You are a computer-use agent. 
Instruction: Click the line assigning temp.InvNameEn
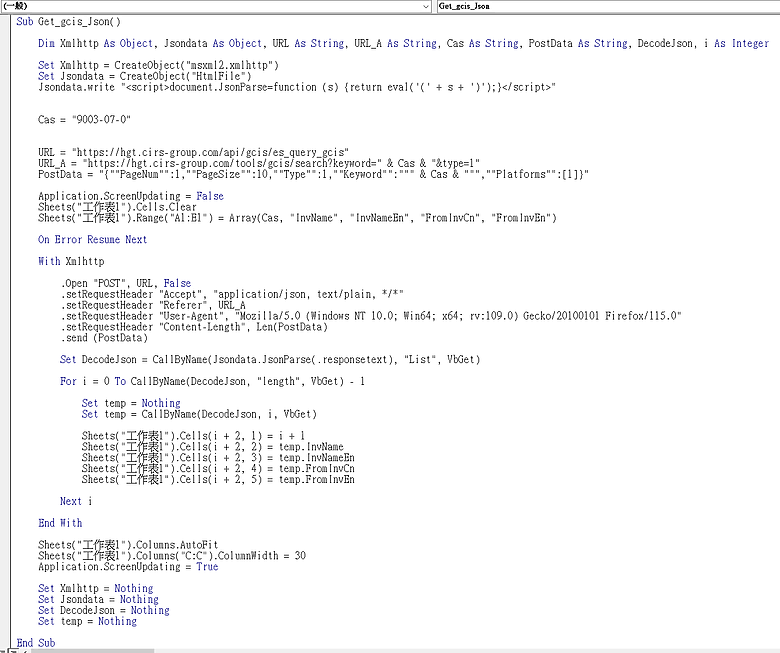click(218, 458)
